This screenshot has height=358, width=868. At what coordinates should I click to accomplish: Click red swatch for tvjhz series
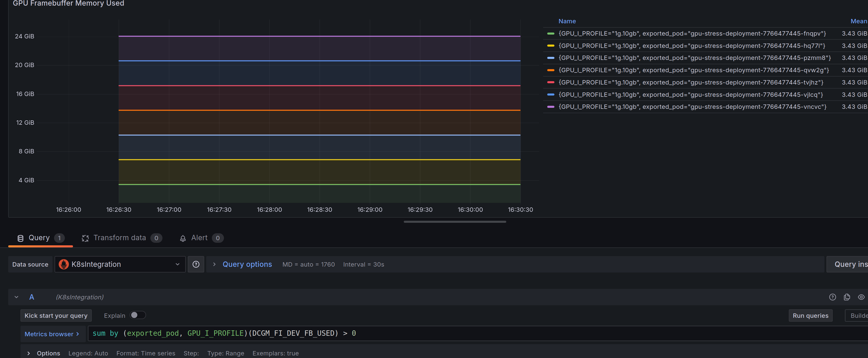tap(551, 82)
